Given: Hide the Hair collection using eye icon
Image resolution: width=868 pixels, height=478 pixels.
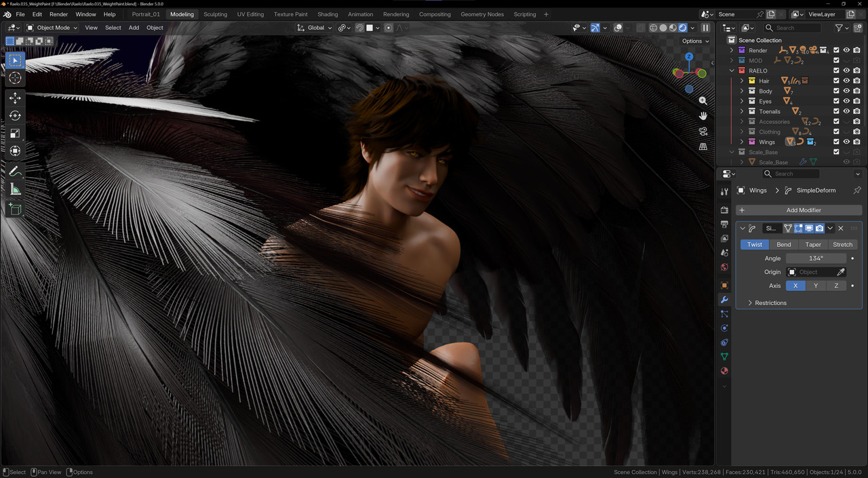Looking at the screenshot, I should click(846, 81).
